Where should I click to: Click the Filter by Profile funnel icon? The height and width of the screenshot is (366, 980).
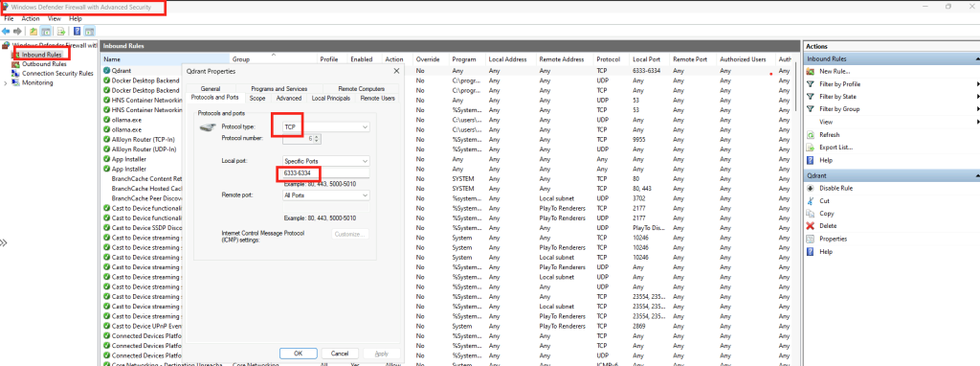pos(810,84)
